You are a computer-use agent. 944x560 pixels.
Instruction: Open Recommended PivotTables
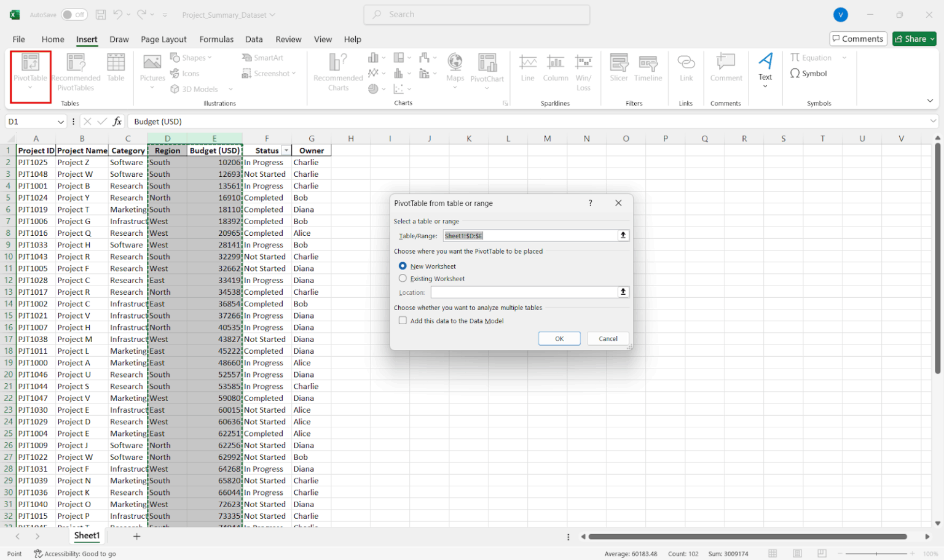pos(76,71)
